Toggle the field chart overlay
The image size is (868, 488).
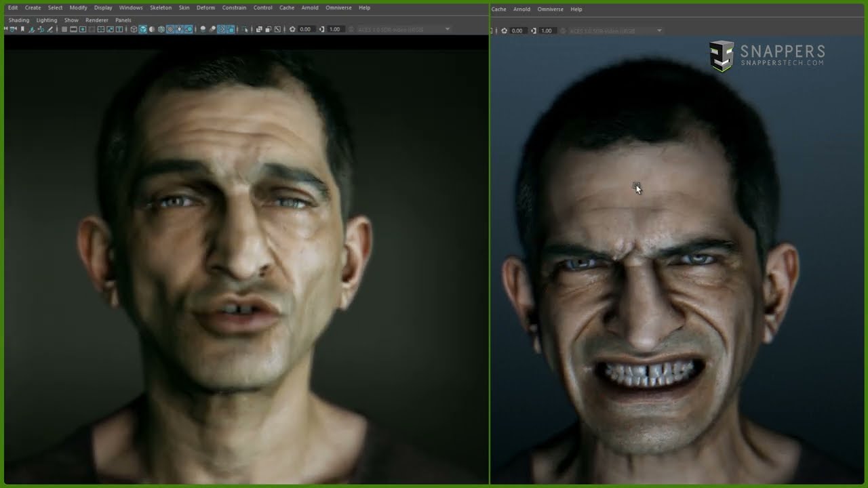100,29
